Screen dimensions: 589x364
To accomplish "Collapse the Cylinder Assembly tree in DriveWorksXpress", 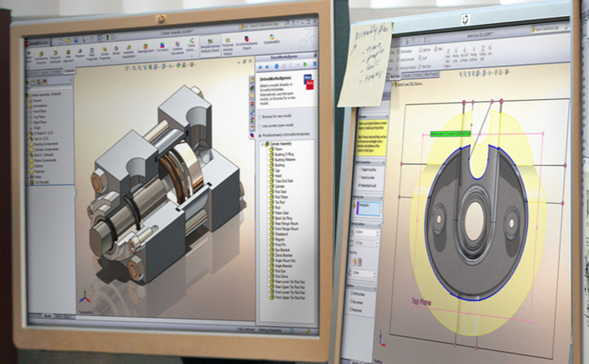I will click(x=264, y=144).
